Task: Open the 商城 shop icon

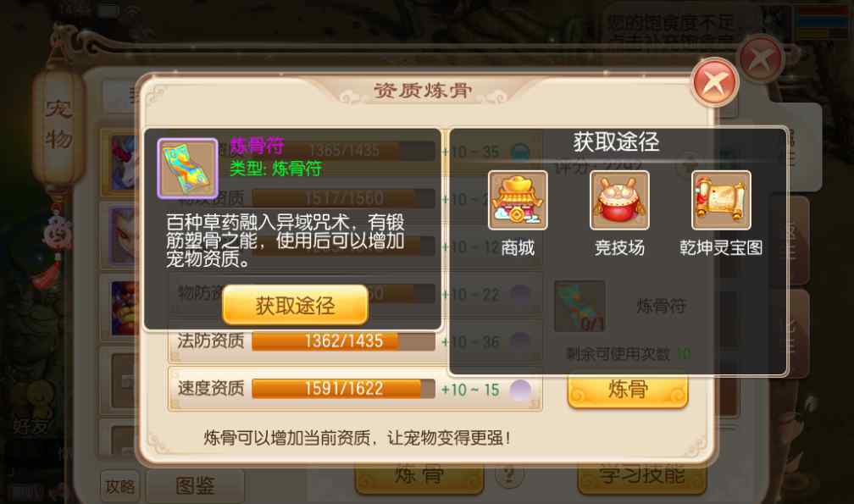Action: (x=518, y=200)
